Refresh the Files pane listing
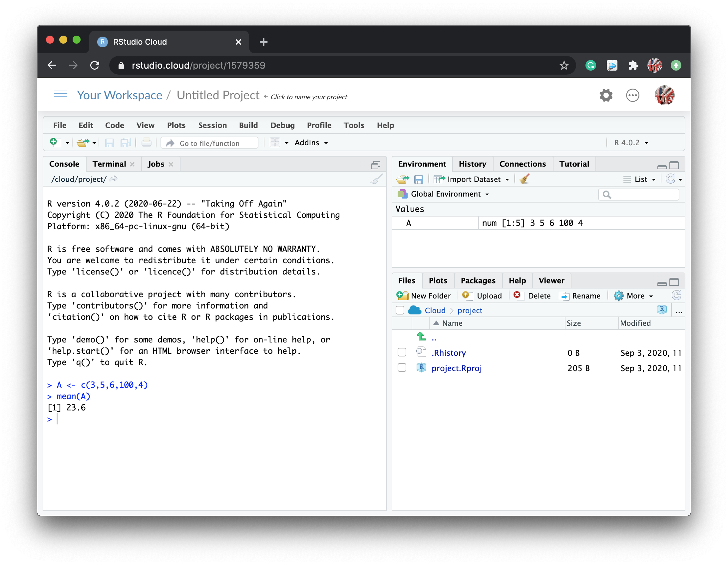The image size is (728, 565). pos(676,295)
